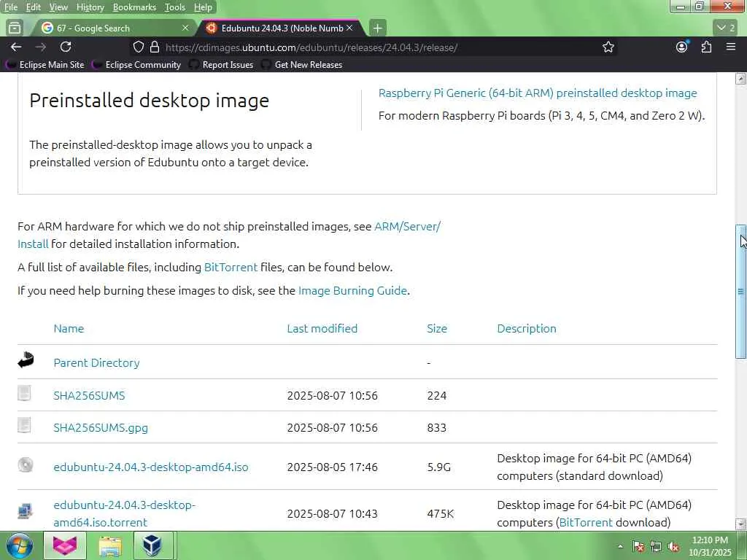Sort listing by Size column
This screenshot has width=747, height=560.
[x=437, y=329]
